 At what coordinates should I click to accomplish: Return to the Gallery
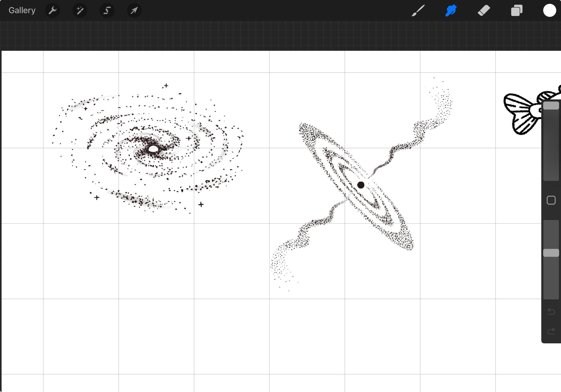(22, 10)
